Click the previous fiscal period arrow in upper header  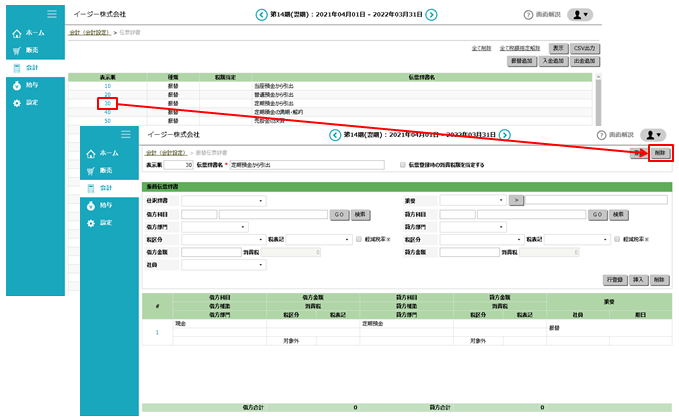pyautogui.click(x=262, y=15)
